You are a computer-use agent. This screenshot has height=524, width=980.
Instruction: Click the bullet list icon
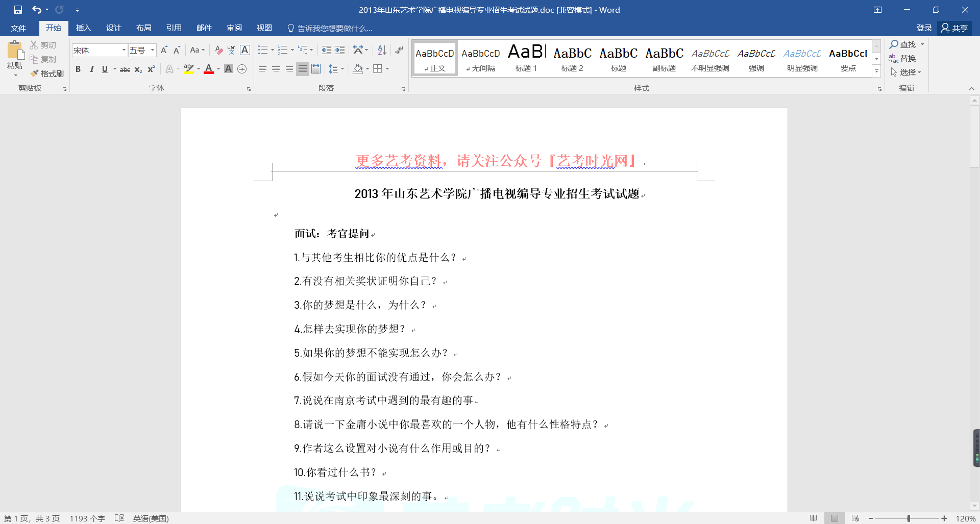[x=262, y=50]
